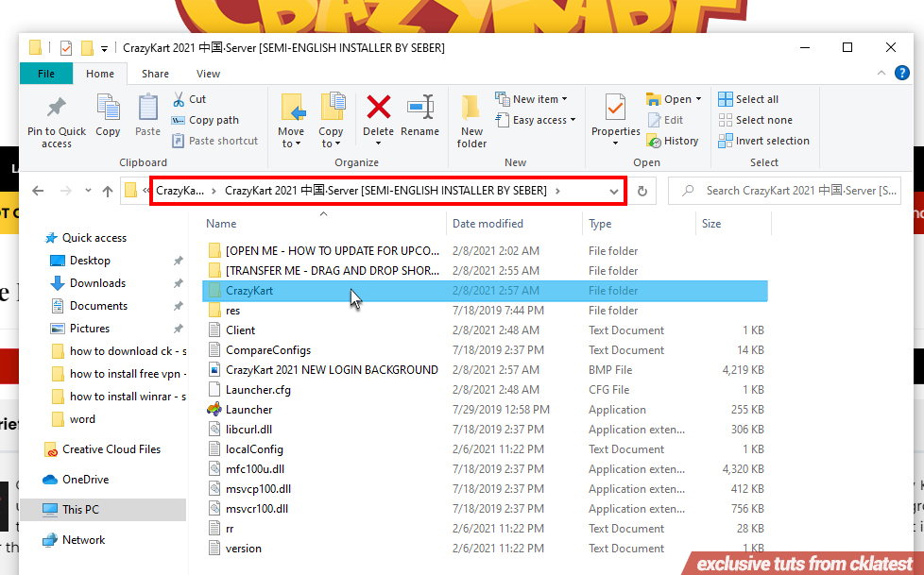Sort by the Size column header
This screenshot has height=575, width=924.
[734, 224]
